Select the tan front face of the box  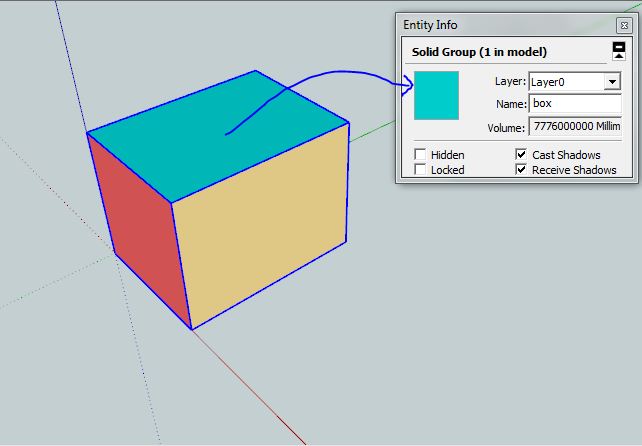coord(262,225)
